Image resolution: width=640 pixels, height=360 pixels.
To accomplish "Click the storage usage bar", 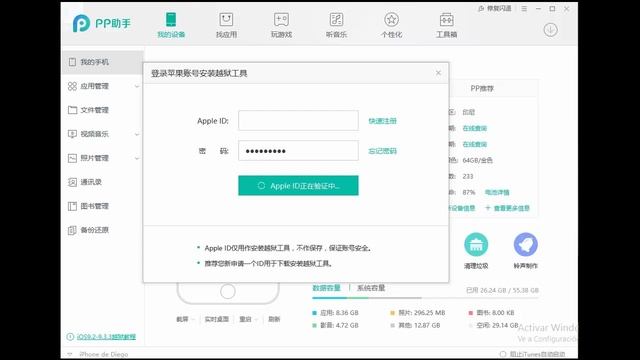I will click(425, 298).
